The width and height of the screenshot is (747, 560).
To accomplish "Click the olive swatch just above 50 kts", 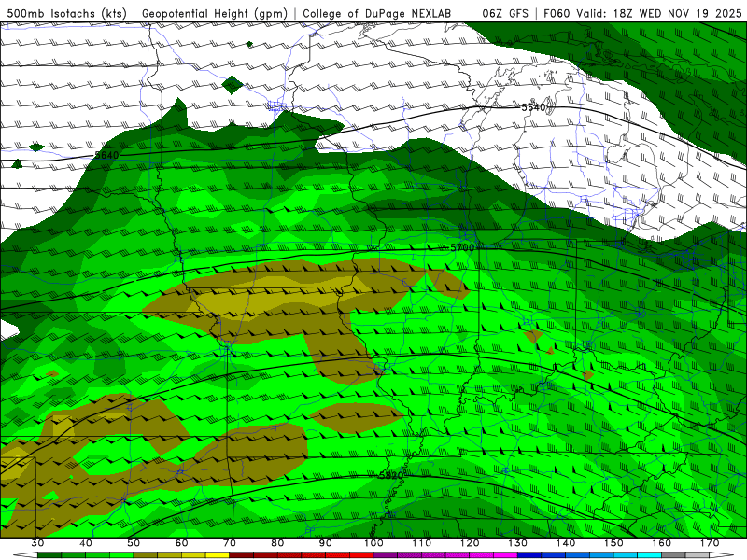I will coord(146,555).
